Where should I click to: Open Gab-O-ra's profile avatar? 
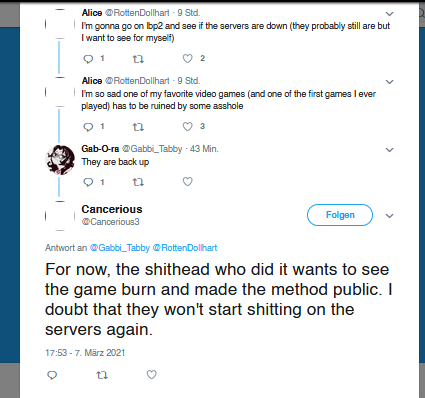click(60, 160)
